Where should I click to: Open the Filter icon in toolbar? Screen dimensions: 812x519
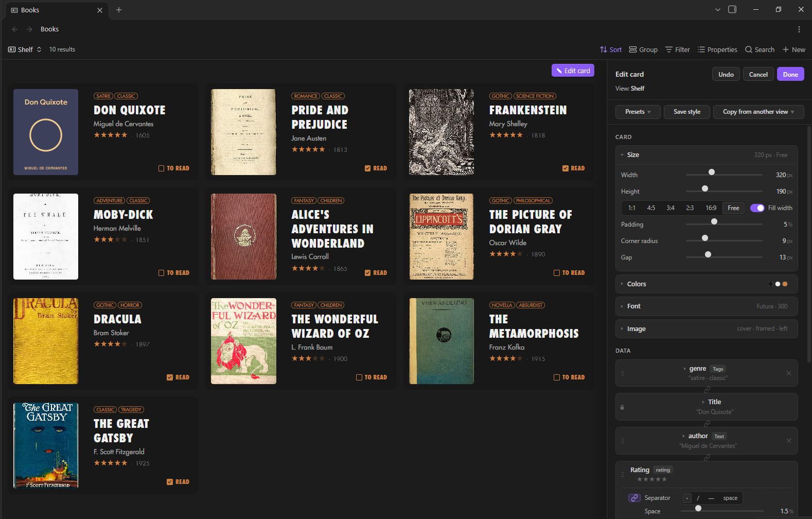669,49
